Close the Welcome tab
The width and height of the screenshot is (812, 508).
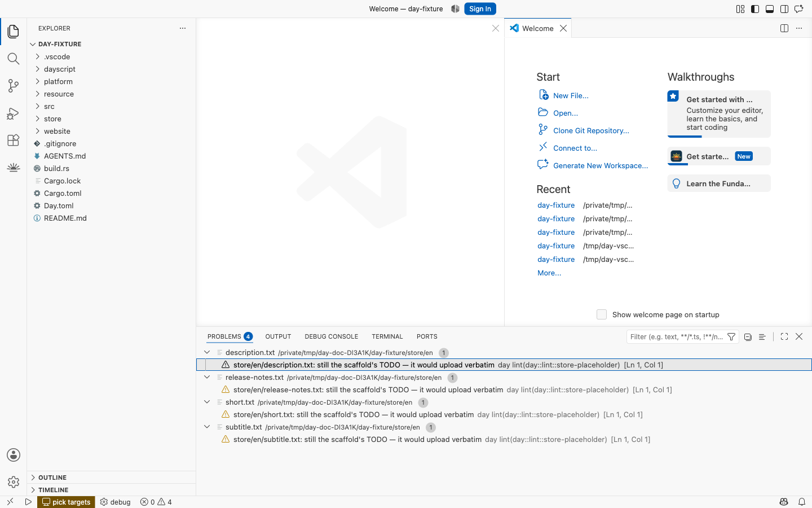(563, 28)
